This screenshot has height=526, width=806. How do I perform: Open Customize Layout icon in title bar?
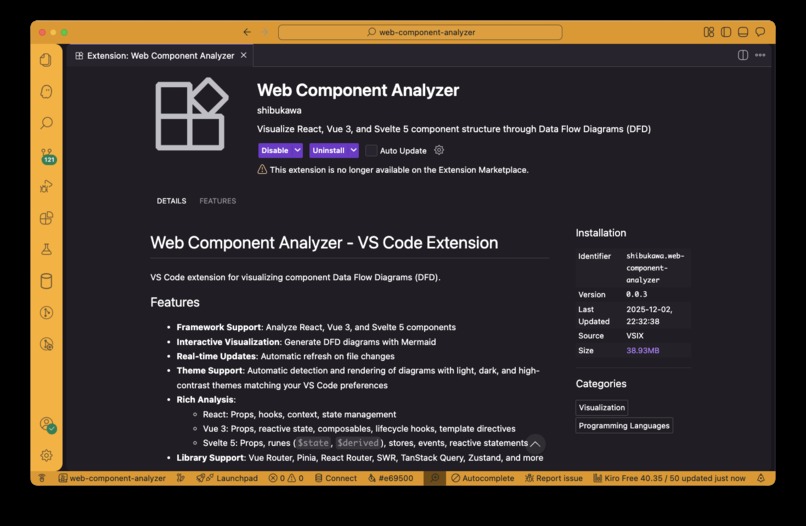(709, 32)
